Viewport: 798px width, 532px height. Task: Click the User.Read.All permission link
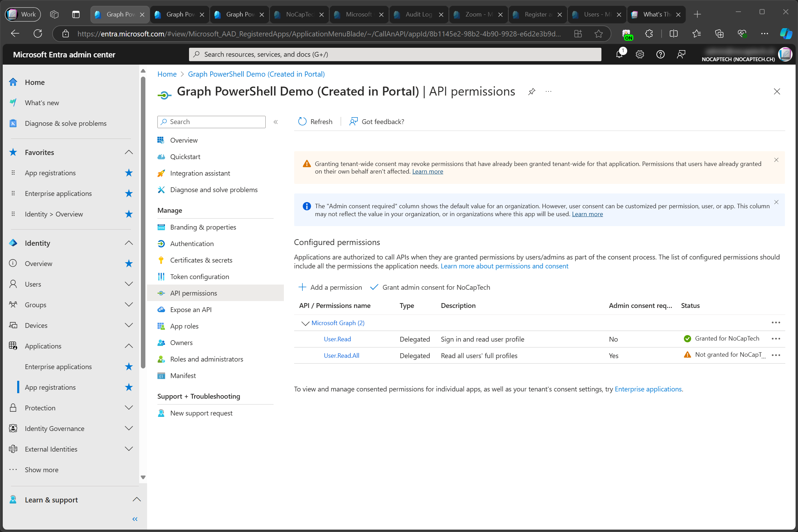pyautogui.click(x=341, y=355)
